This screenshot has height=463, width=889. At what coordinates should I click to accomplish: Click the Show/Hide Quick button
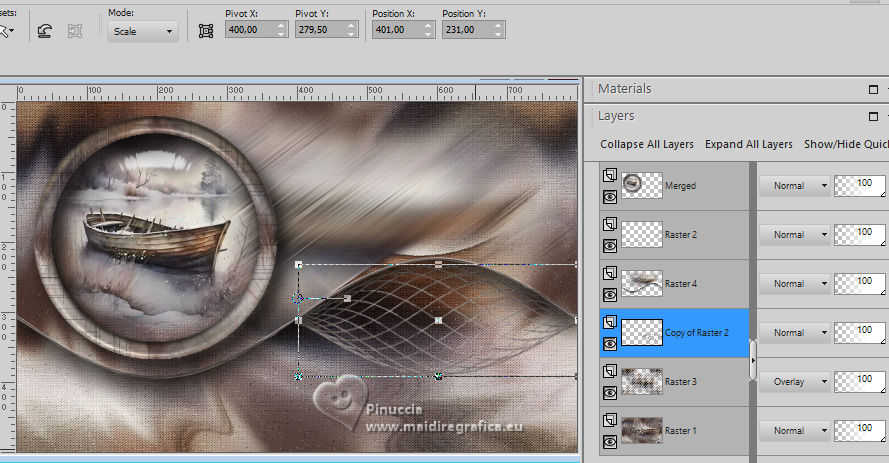pyautogui.click(x=846, y=145)
